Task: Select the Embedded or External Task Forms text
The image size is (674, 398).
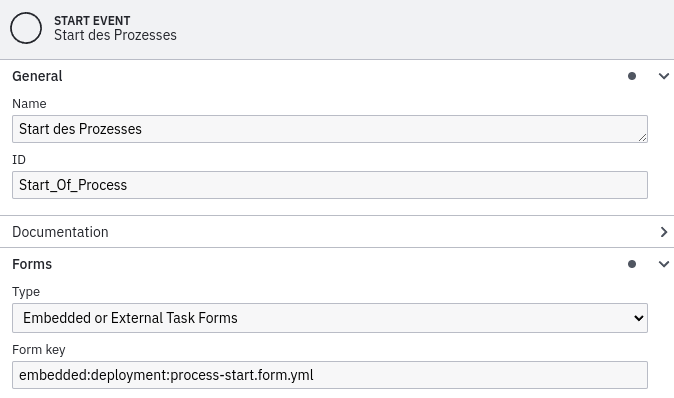Action: point(130,318)
